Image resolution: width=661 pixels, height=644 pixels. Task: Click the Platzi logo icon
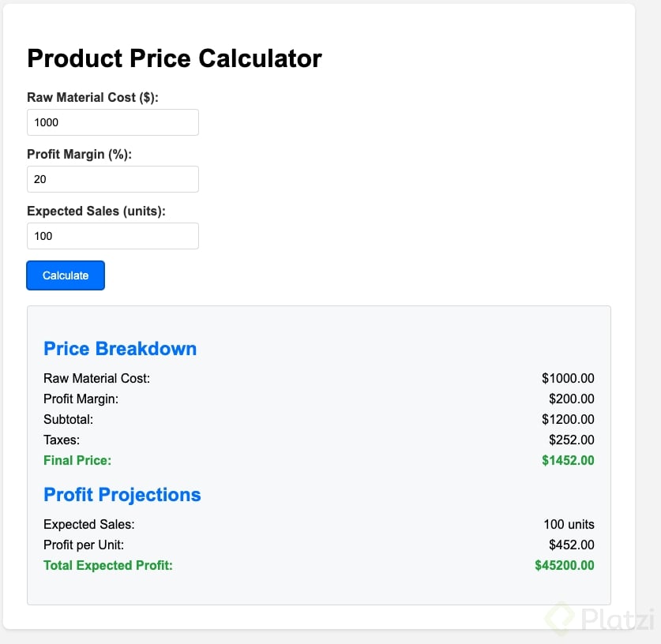tap(561, 618)
